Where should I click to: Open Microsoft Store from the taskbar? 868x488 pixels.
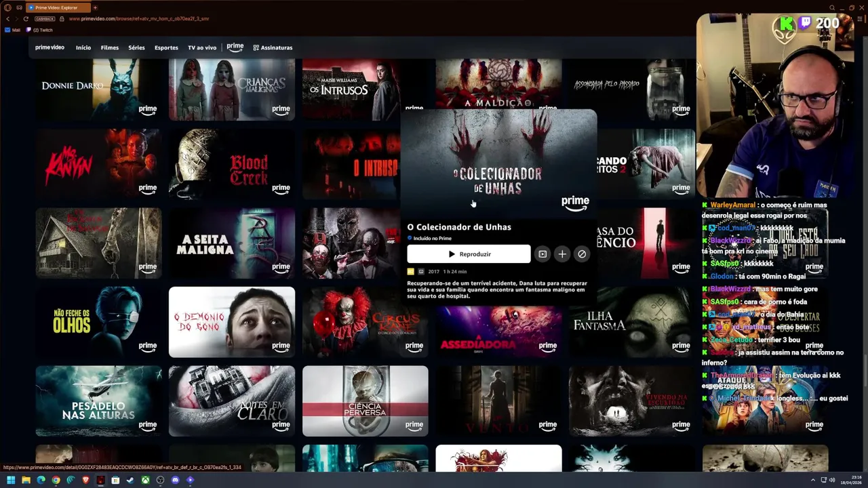point(115,480)
